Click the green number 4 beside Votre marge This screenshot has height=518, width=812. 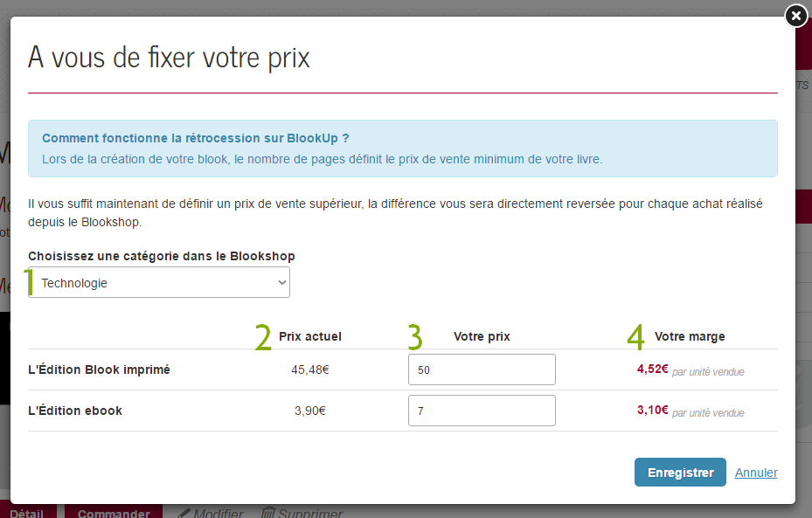[635, 337]
